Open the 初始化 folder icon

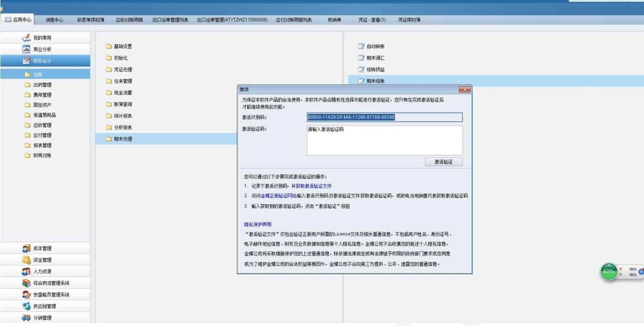pos(109,58)
